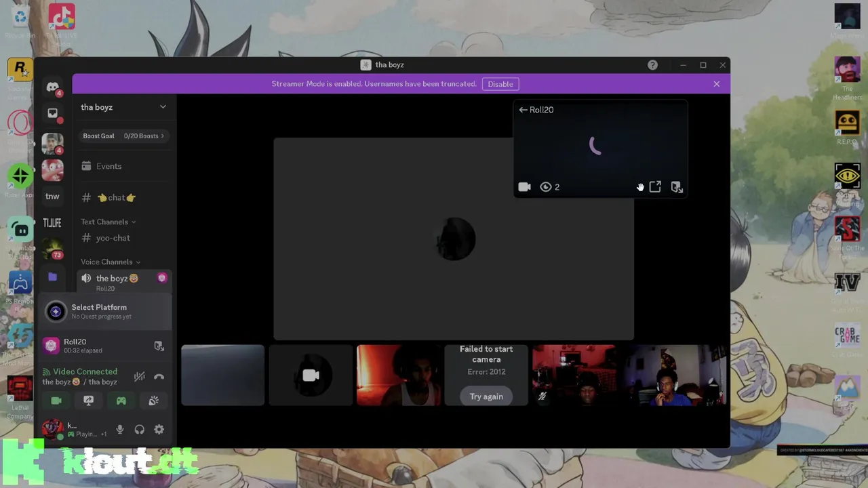
Task: Click the Roll20 activity icon in panel
Action: pyautogui.click(x=52, y=346)
